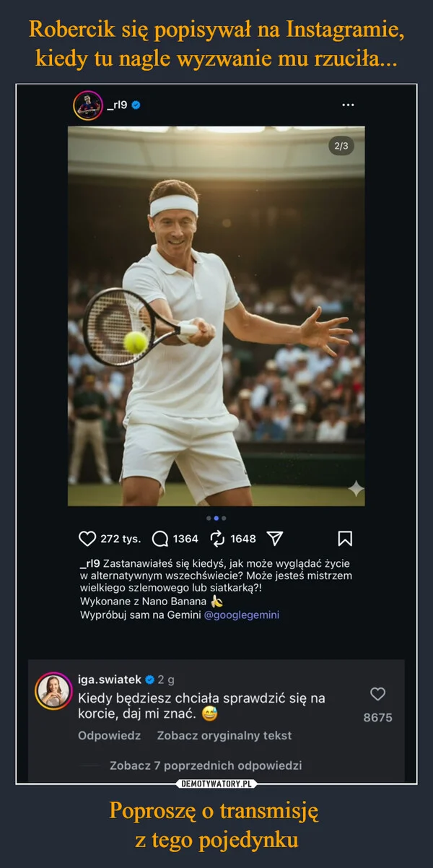Click the blue verified badge beside _rl9

(135, 105)
